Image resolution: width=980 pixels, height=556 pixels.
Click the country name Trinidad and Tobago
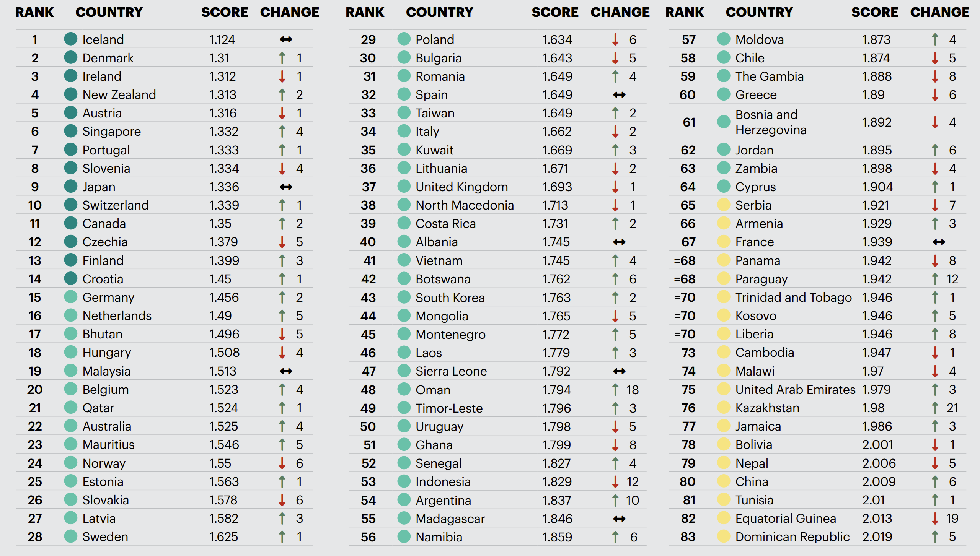(794, 298)
